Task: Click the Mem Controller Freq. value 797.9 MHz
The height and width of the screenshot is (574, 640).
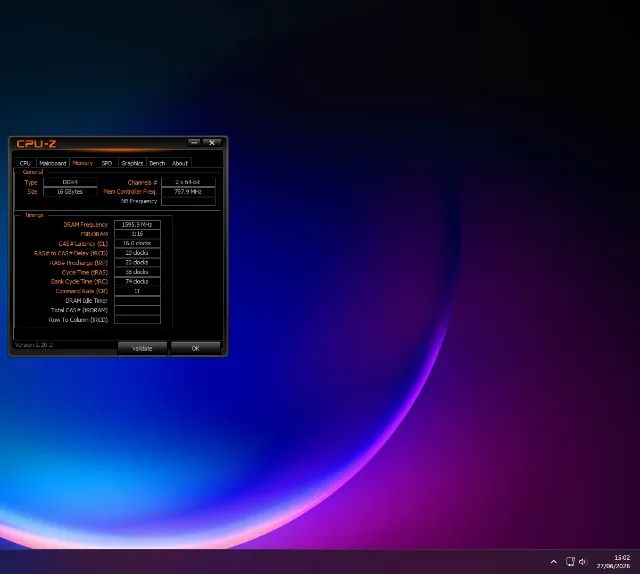Action: [188, 191]
